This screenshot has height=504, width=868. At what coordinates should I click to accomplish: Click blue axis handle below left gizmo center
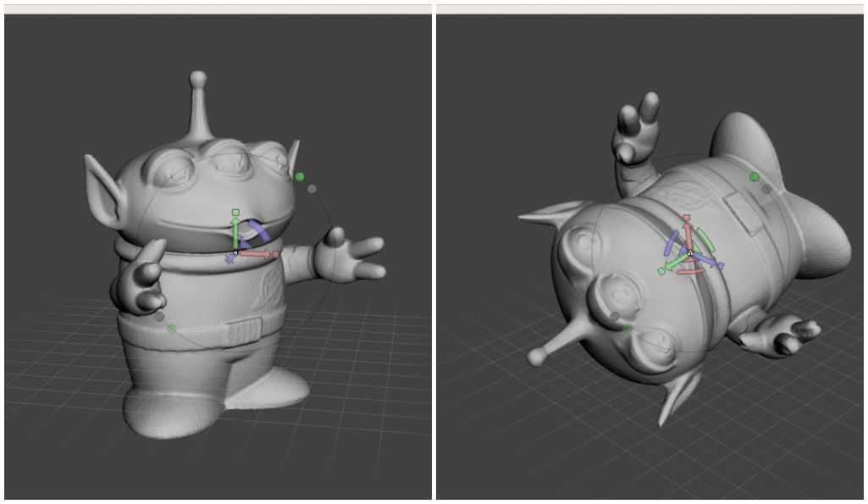tap(229, 258)
